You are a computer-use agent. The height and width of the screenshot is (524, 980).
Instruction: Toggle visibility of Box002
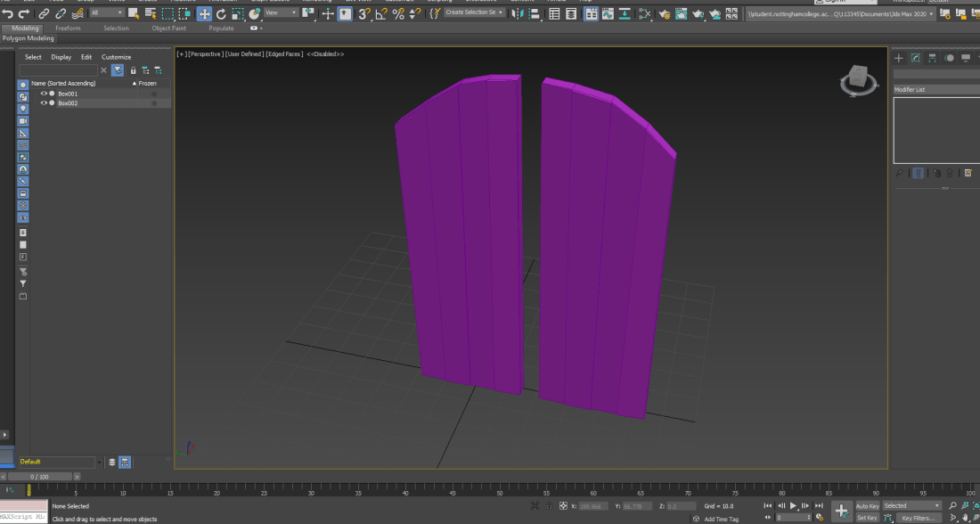click(44, 103)
